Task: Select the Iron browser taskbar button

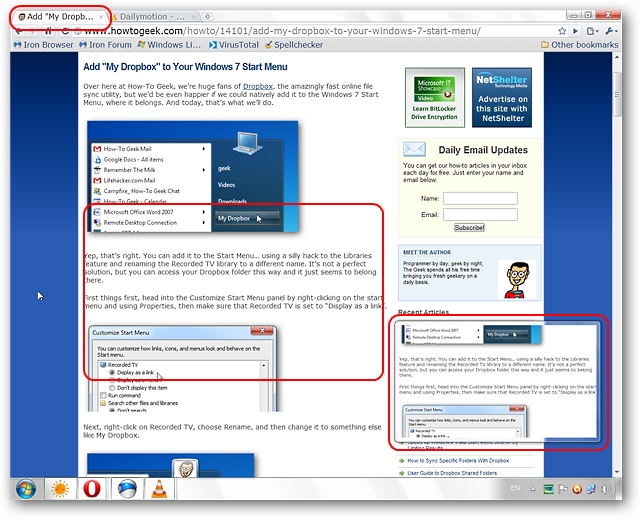Action: tap(127, 488)
